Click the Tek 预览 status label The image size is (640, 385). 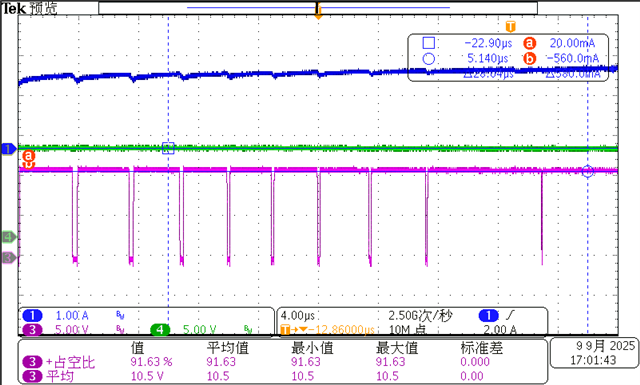(x=30, y=8)
